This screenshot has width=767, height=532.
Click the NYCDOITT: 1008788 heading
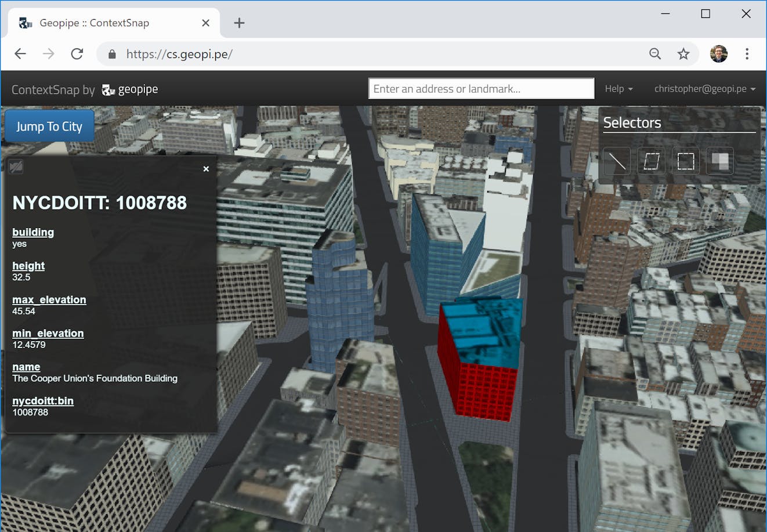(x=100, y=202)
